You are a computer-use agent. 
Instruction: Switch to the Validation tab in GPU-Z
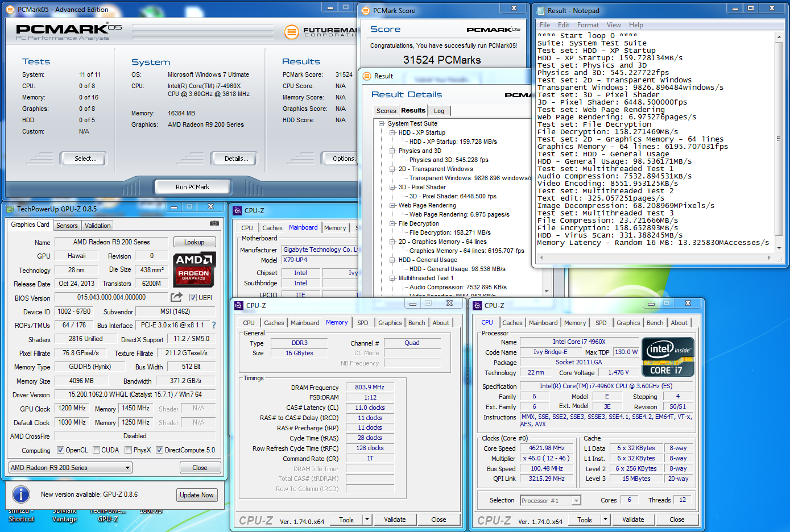click(97, 226)
